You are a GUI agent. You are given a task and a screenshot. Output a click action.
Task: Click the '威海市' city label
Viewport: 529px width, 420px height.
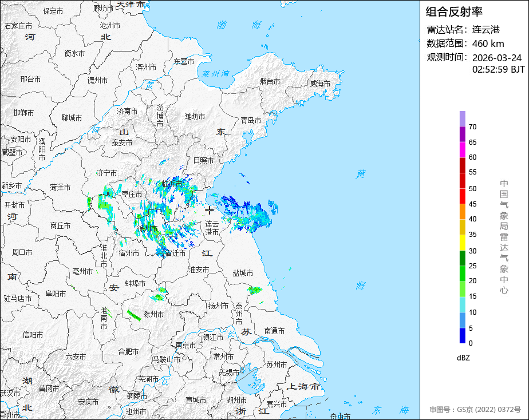pos(320,84)
